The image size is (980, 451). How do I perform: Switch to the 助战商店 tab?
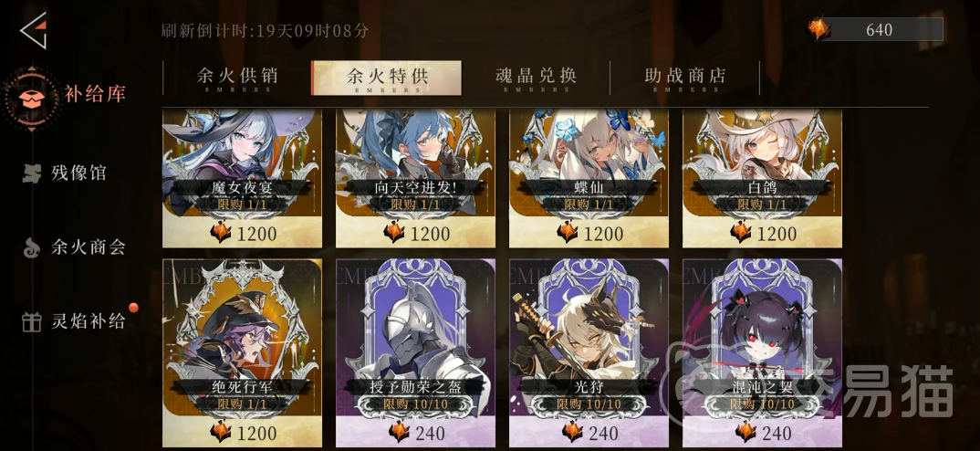[685, 79]
